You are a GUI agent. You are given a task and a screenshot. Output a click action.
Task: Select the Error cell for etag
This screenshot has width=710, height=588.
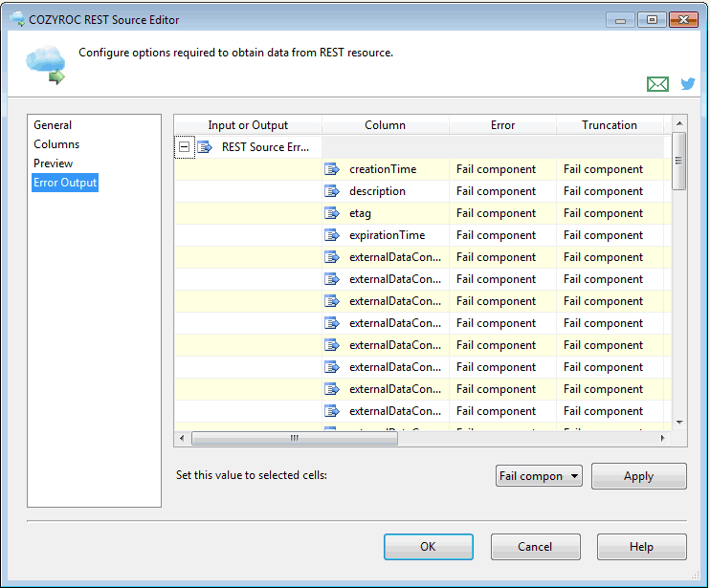click(x=502, y=213)
